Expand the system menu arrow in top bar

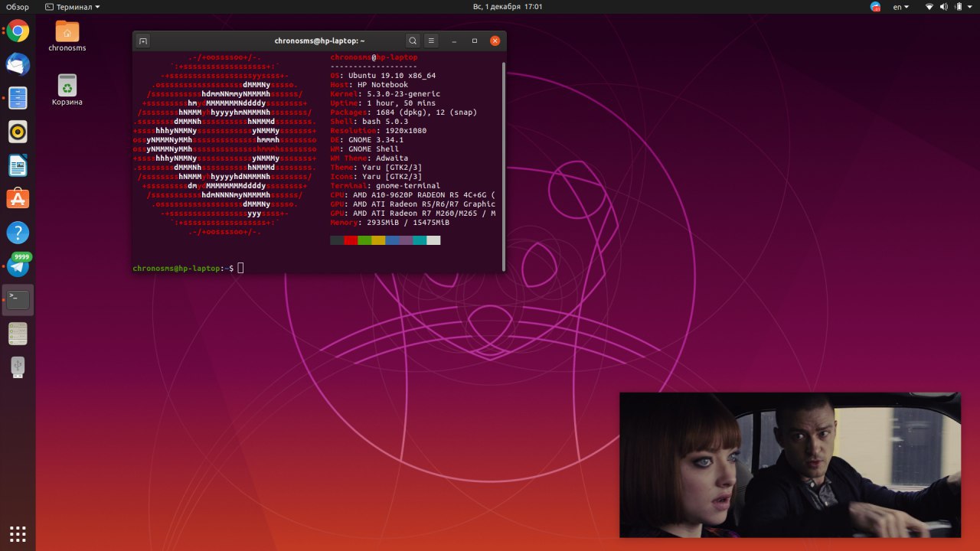click(x=969, y=7)
